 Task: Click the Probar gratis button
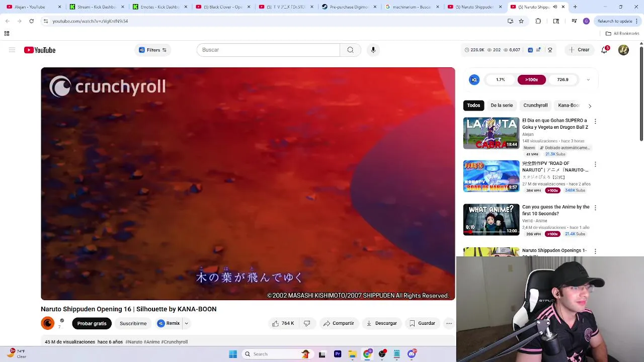pos(92,323)
